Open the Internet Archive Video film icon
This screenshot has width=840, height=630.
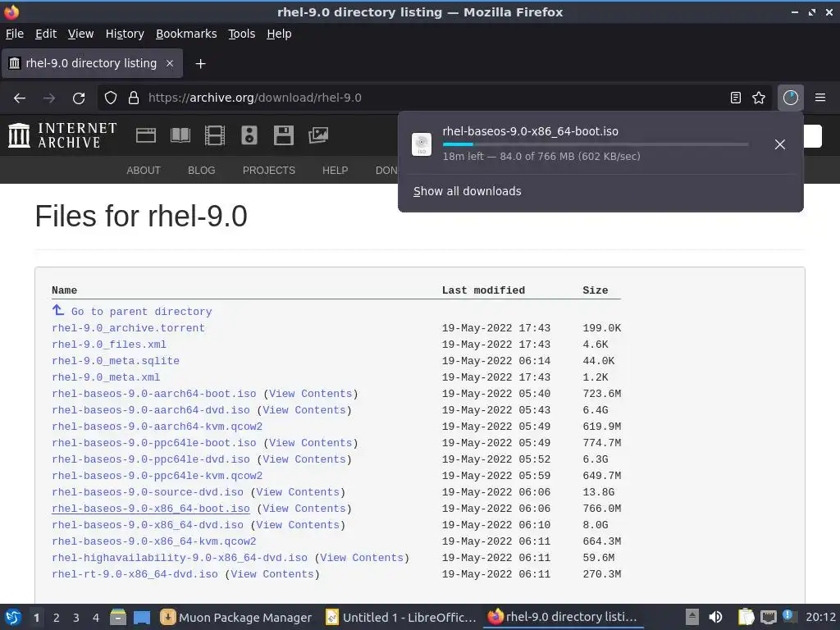point(215,135)
